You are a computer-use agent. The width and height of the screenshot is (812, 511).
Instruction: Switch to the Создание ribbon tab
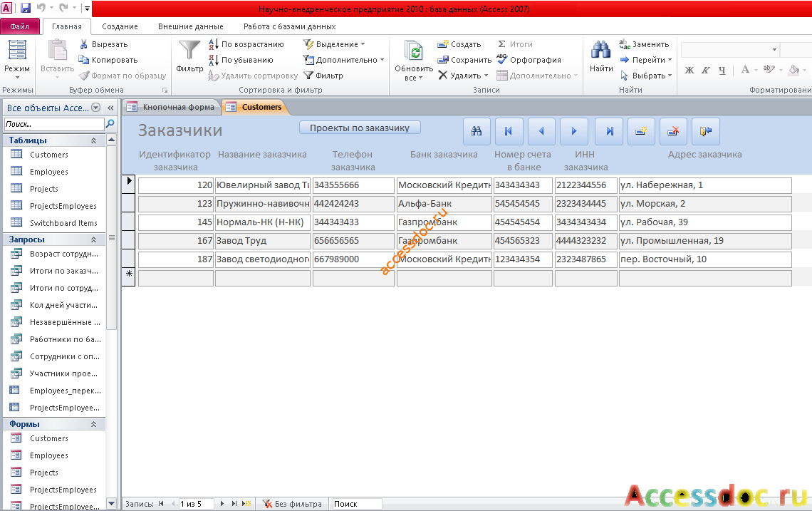[120, 26]
